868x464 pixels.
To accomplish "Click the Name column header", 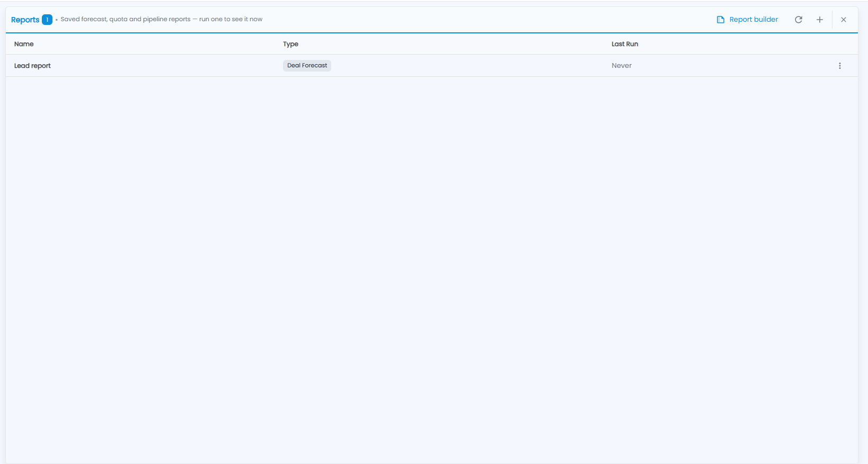I will point(24,44).
